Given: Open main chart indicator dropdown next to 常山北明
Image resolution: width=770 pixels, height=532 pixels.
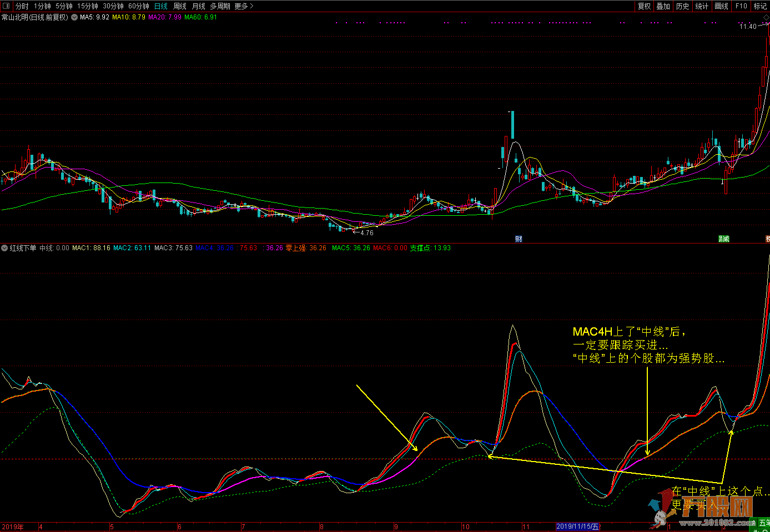Looking at the screenshot, I should click(74, 17).
